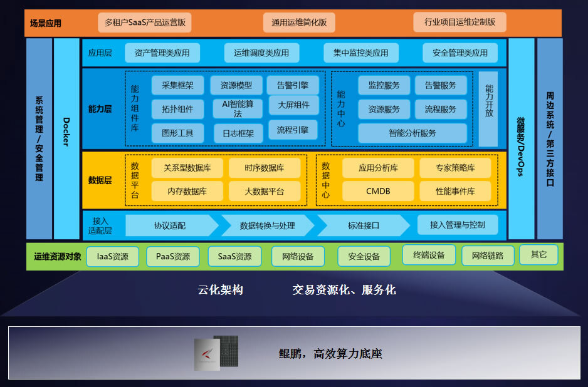Image resolution: width=588 pixels, height=387 pixels.
Task: Select the 应用分析库 box
Action: pos(378,167)
